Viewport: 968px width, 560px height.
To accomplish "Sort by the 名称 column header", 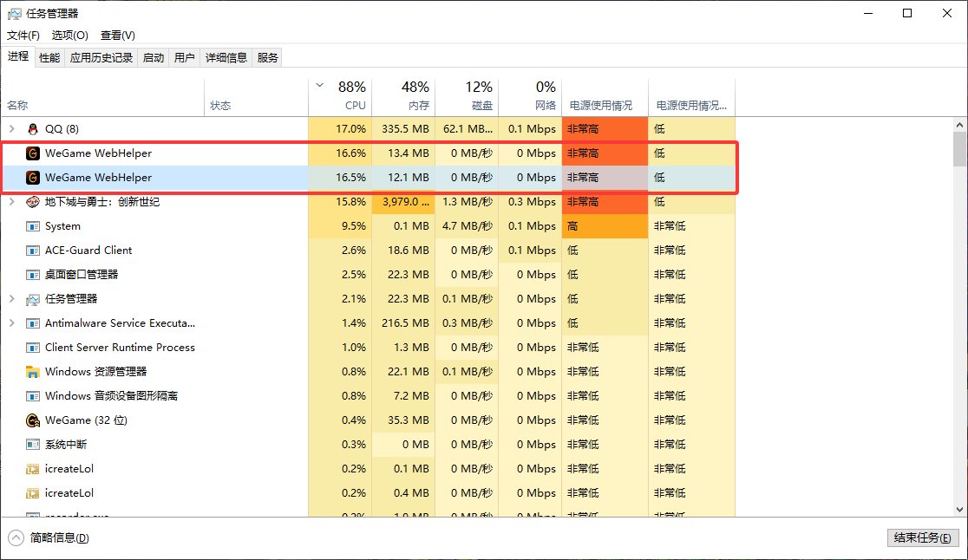I will pos(102,97).
